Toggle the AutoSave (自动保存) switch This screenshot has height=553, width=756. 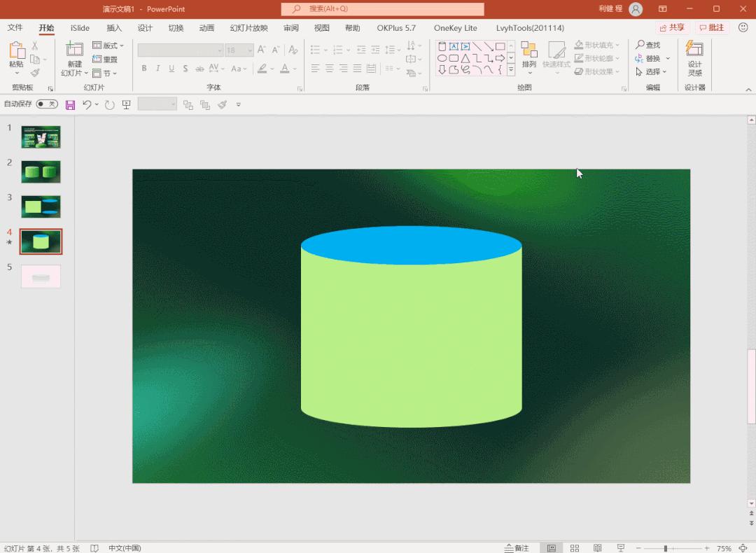[x=47, y=104]
